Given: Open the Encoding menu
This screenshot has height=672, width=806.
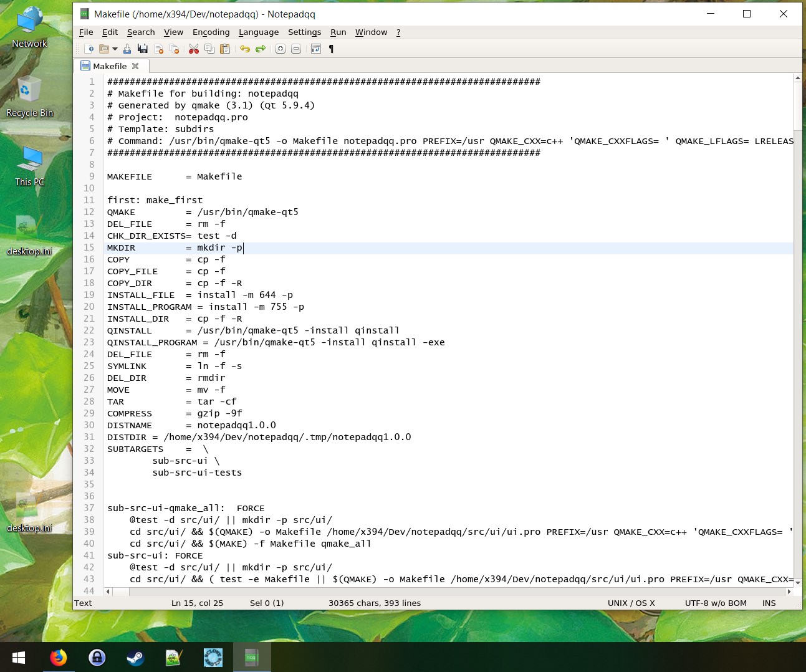Looking at the screenshot, I should 211,32.
